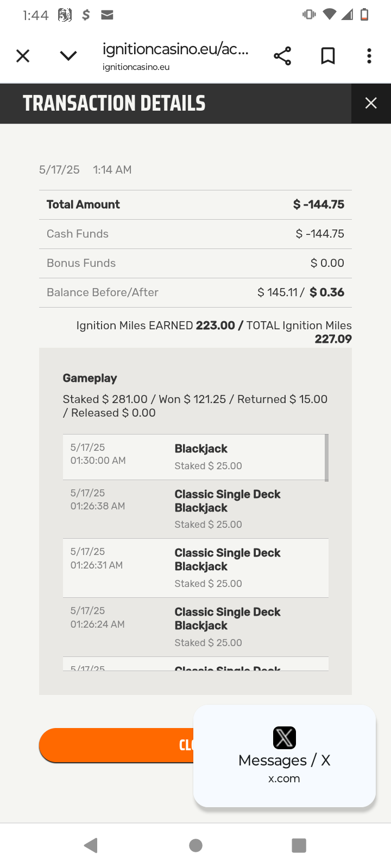Screen dimensions: 391x868
Task: Click the gameplay list scrollbar thumb
Action: click(326, 457)
